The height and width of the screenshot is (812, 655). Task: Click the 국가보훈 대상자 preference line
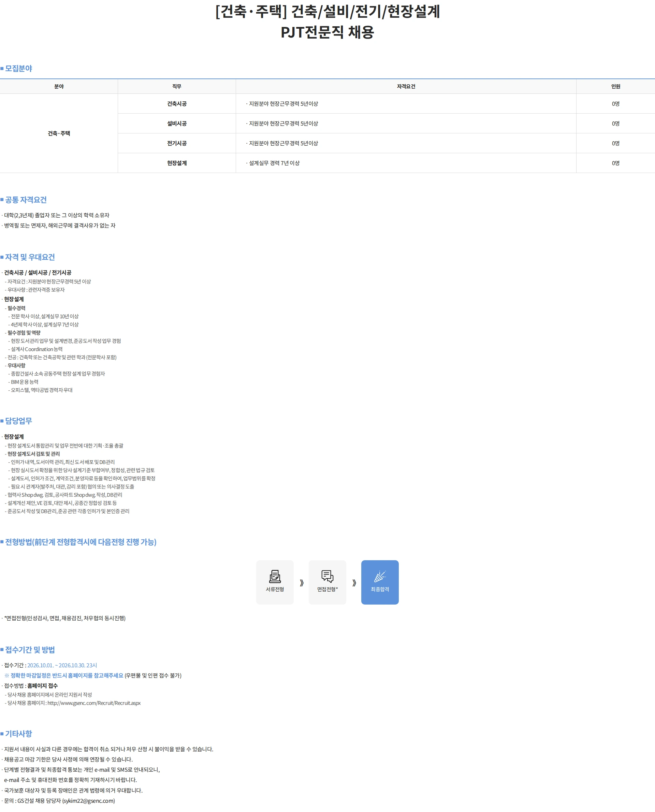[73, 790]
